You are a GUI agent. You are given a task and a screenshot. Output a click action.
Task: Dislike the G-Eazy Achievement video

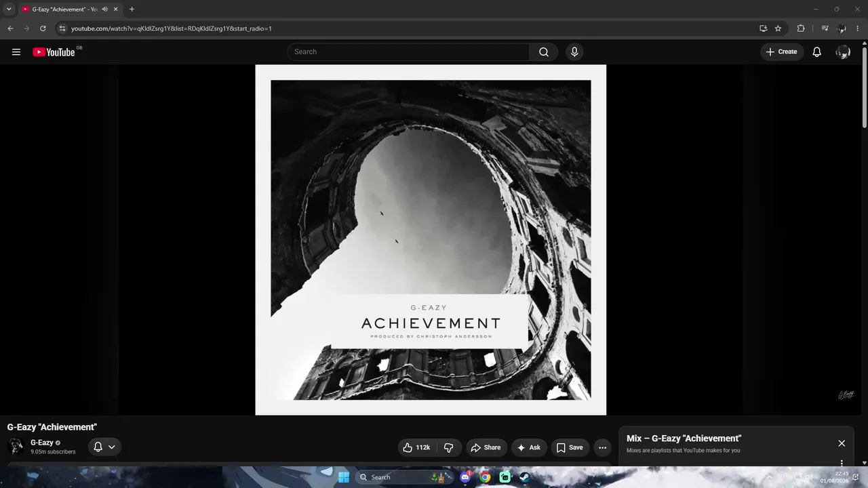448,447
